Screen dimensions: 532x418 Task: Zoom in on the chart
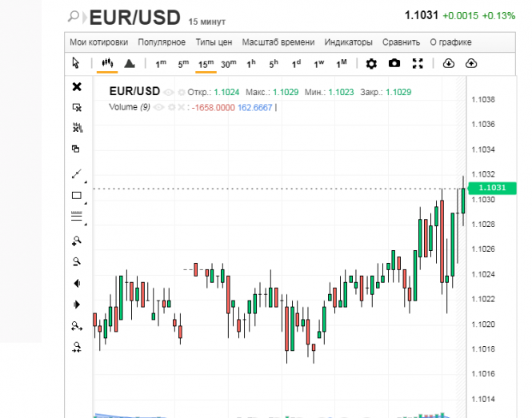coord(77,241)
